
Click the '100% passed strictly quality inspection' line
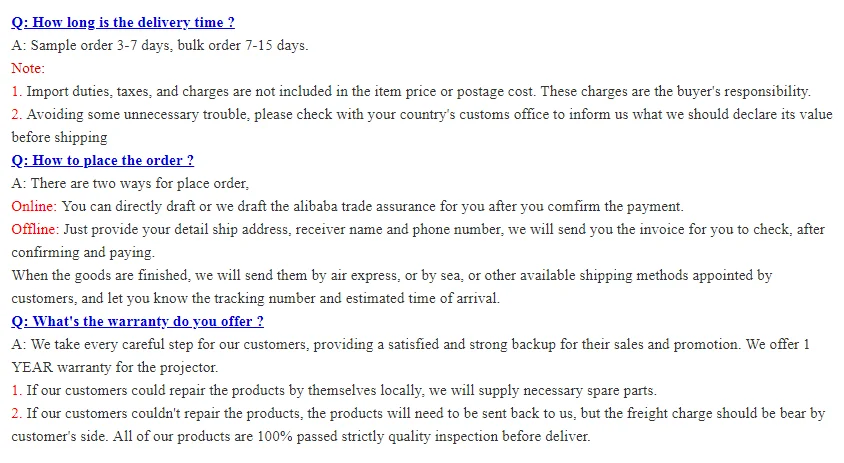[x=300, y=436]
